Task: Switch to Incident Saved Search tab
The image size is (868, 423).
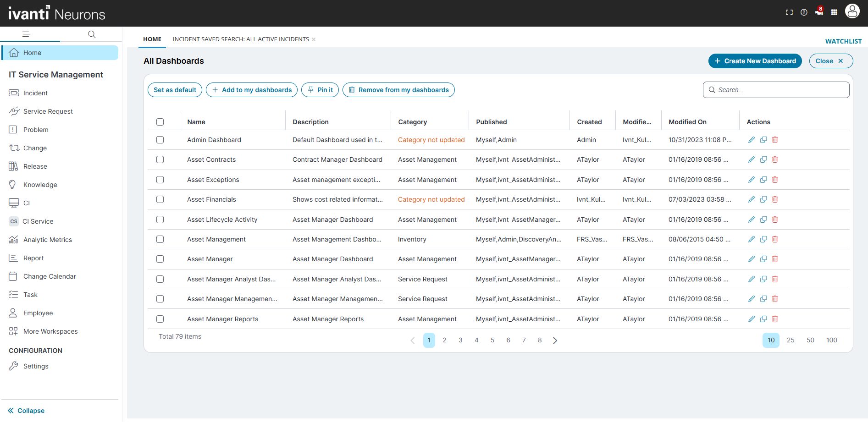Action: point(241,39)
